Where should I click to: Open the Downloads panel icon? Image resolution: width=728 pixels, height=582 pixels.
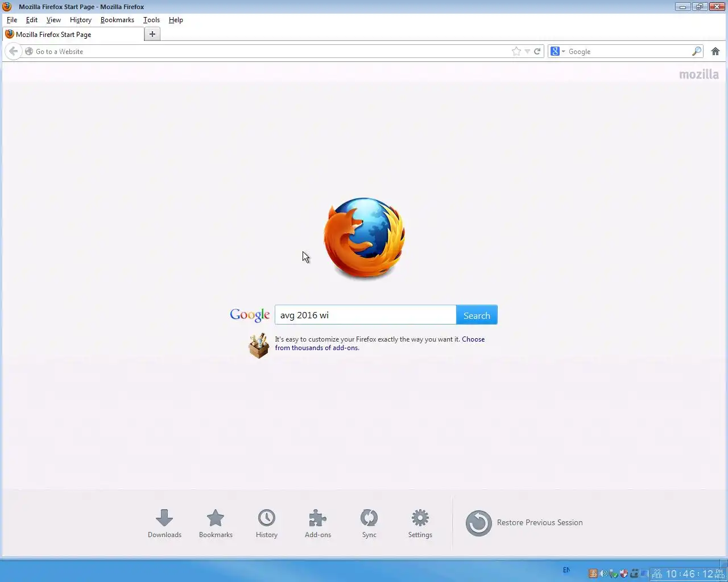tap(164, 518)
